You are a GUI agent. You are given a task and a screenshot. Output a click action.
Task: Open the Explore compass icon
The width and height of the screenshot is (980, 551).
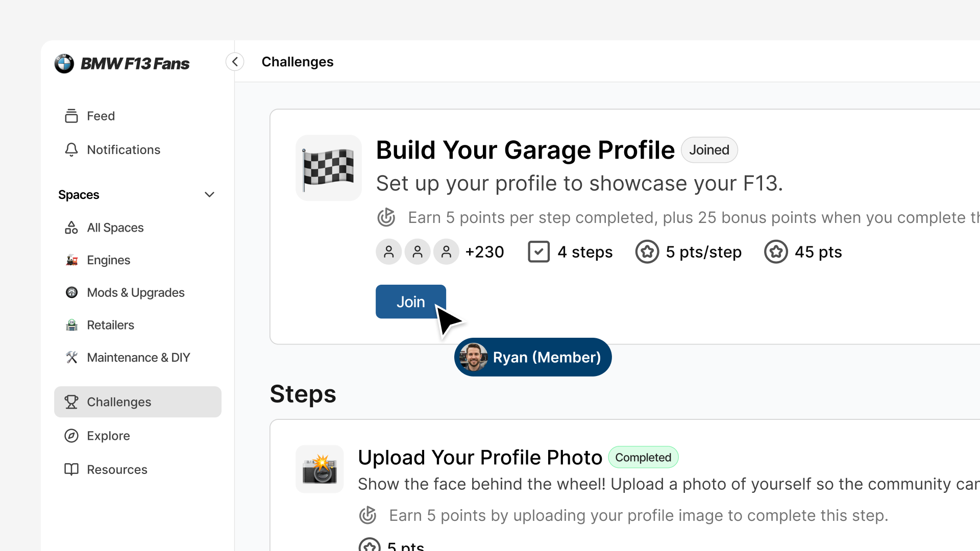pos(71,436)
